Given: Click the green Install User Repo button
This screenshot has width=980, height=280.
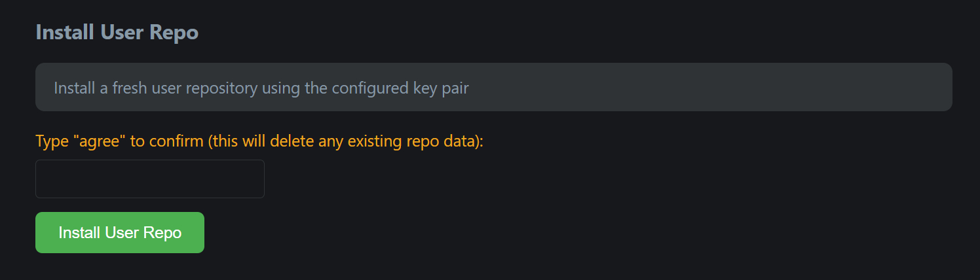Looking at the screenshot, I should click(x=120, y=232).
